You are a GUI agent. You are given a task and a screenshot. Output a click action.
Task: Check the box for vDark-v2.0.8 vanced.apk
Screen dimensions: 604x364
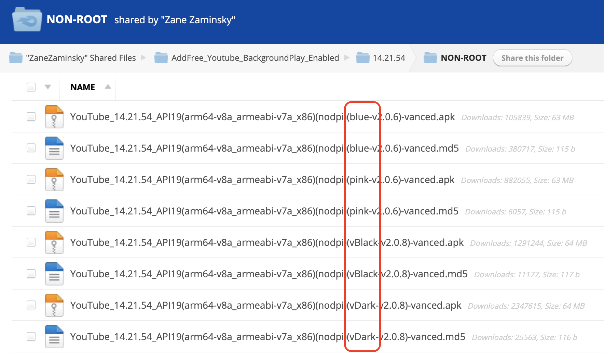[x=31, y=305]
